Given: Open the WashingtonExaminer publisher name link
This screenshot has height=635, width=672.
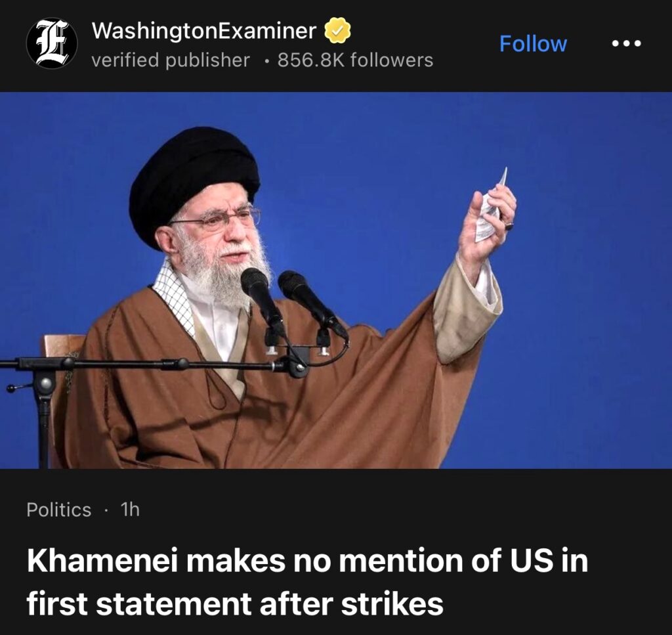Looking at the screenshot, I should 204,31.
